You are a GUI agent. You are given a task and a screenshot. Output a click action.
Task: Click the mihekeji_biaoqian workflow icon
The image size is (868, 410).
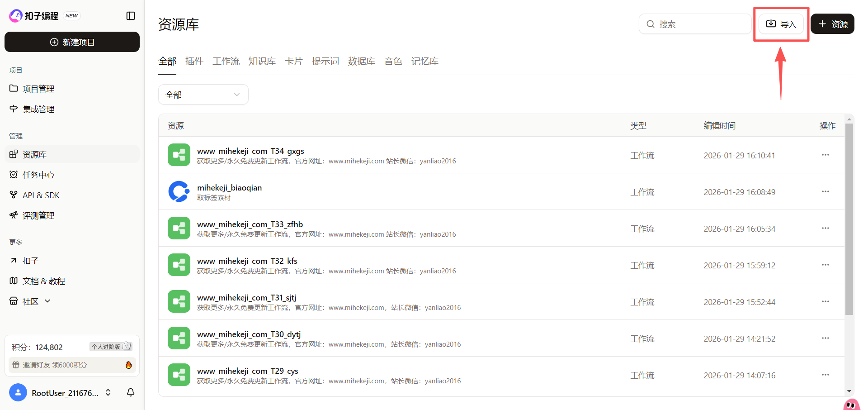pyautogui.click(x=179, y=191)
